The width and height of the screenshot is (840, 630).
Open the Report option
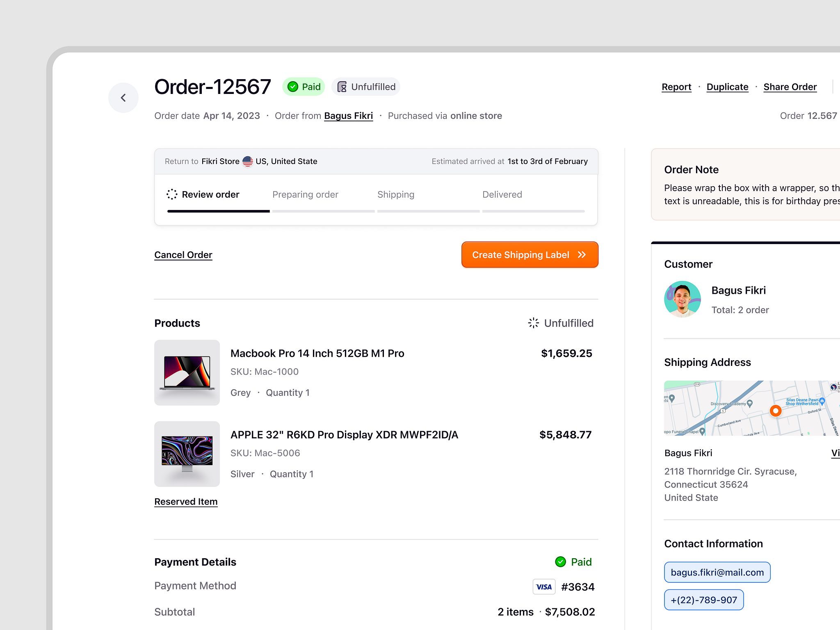tap(676, 87)
